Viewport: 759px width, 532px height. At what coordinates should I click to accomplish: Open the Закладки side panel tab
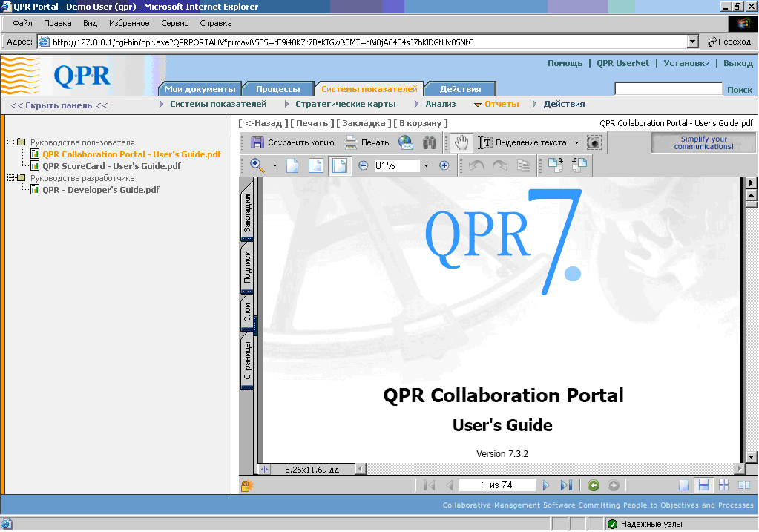(x=247, y=212)
